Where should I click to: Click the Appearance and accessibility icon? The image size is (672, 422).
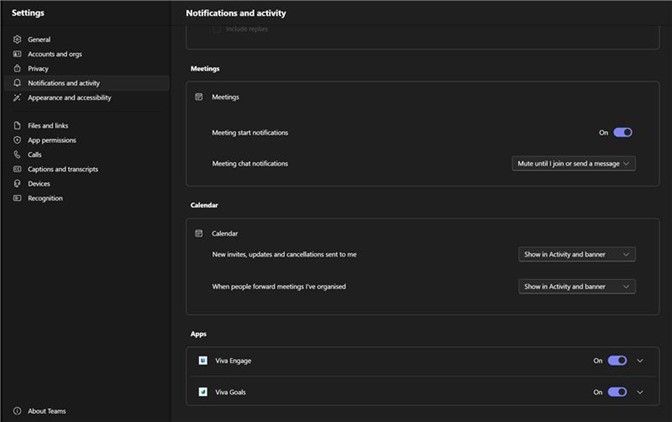click(17, 98)
